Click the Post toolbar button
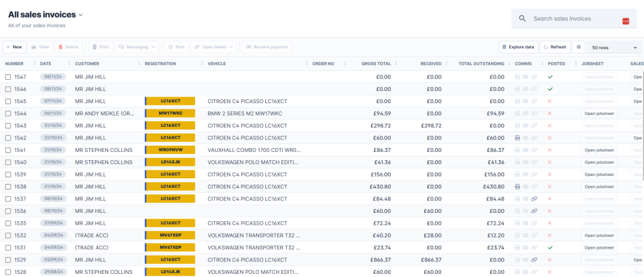 click(177, 47)
